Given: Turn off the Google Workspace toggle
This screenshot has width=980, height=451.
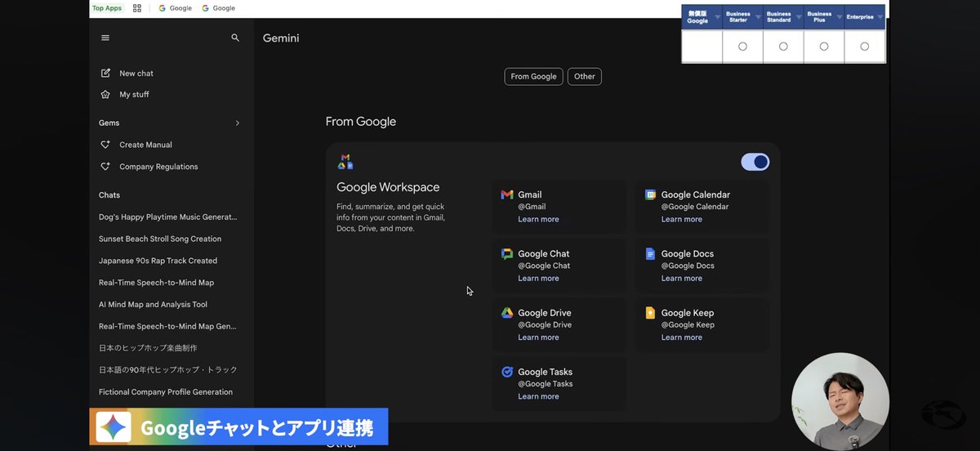Looking at the screenshot, I should [755, 162].
